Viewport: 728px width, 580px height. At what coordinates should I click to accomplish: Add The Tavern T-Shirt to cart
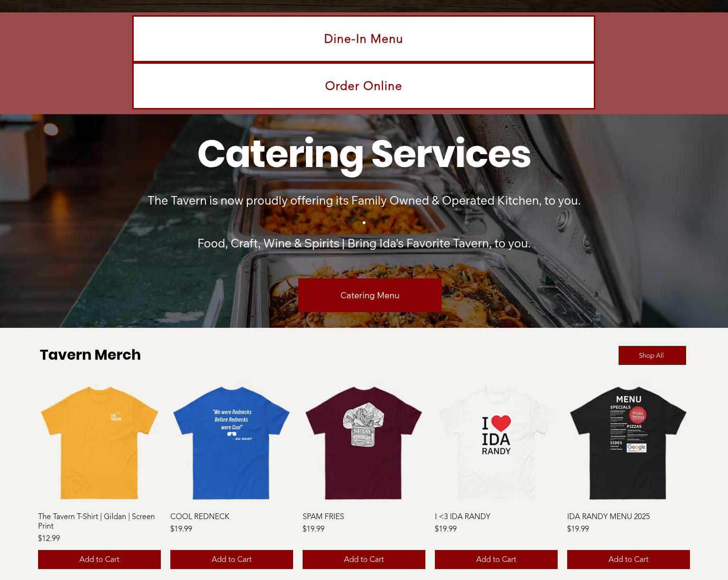pyautogui.click(x=99, y=560)
